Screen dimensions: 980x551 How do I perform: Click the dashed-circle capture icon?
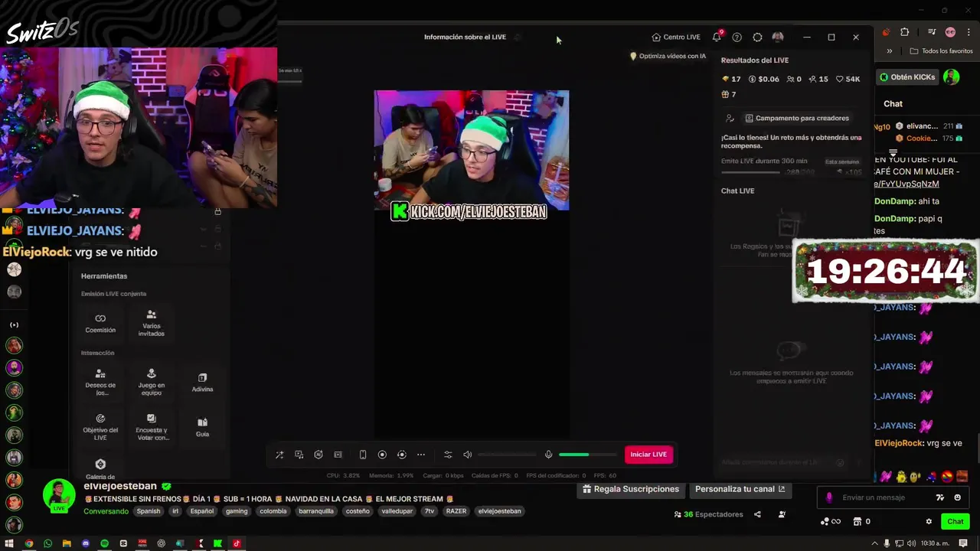pyautogui.click(x=401, y=455)
